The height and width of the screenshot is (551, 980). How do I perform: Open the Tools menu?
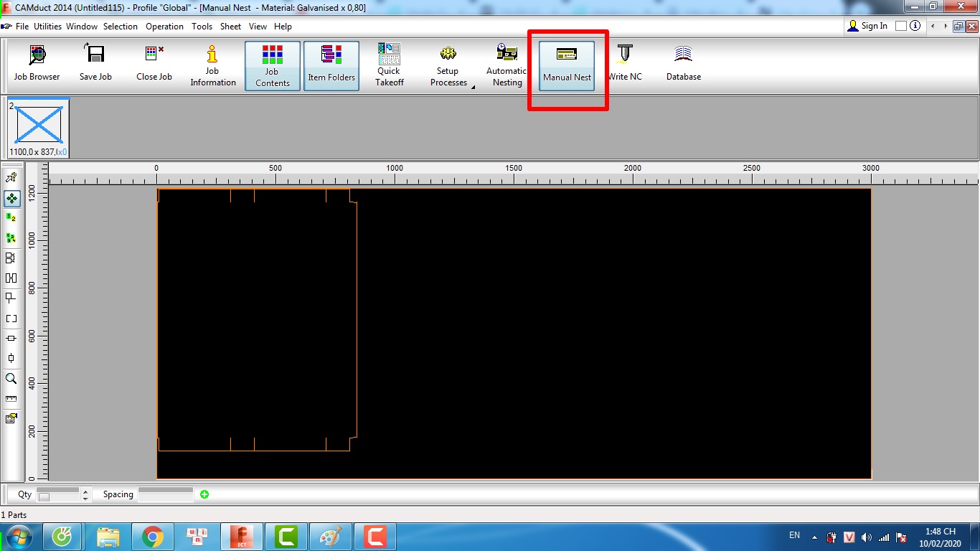[x=202, y=27]
